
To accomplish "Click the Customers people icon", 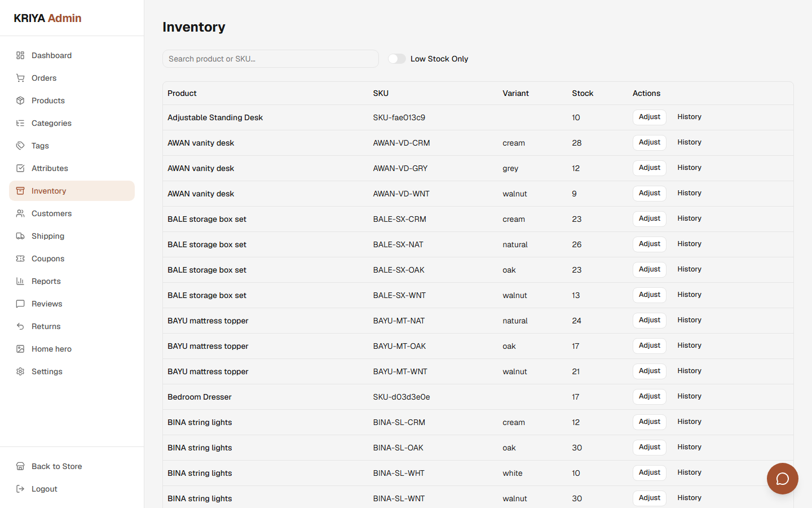I will (x=20, y=213).
